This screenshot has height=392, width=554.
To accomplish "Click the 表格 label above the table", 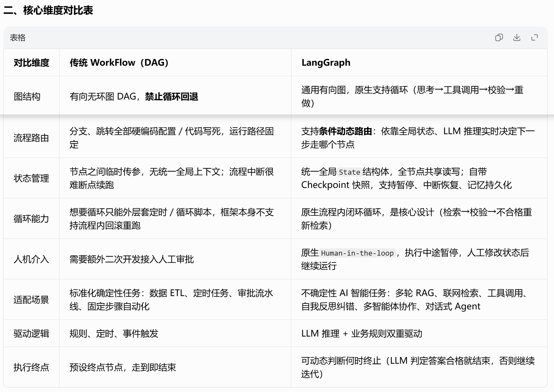I will click(18, 37).
